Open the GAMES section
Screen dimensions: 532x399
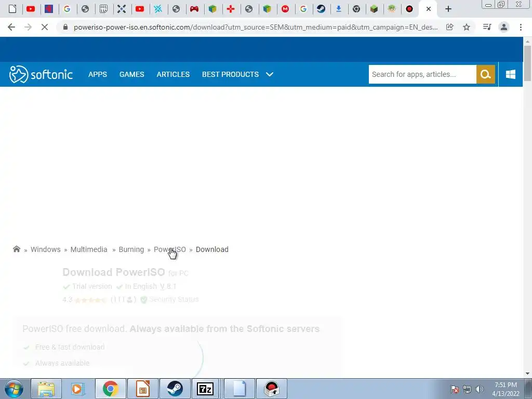[131, 74]
